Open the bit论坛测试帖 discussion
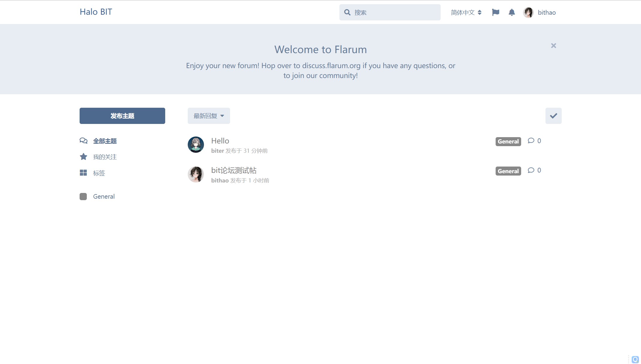The width and height of the screenshot is (641, 364). point(234,170)
